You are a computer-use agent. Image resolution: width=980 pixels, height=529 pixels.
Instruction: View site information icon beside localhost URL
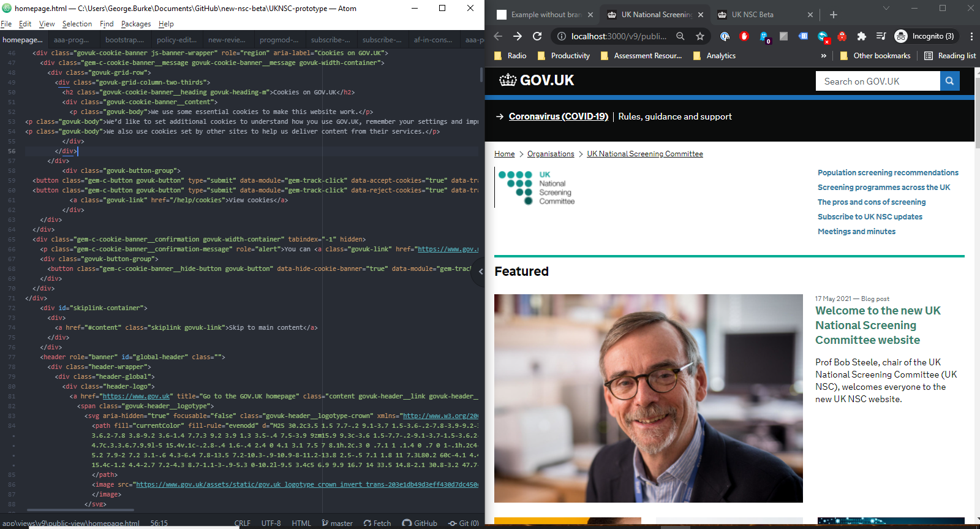coord(561,36)
